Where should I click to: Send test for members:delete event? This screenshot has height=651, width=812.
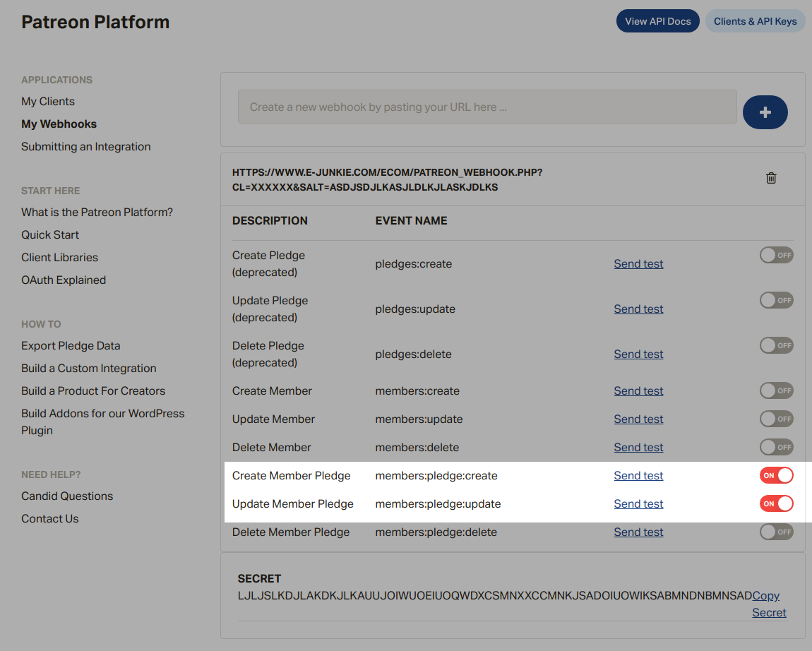pyautogui.click(x=638, y=448)
